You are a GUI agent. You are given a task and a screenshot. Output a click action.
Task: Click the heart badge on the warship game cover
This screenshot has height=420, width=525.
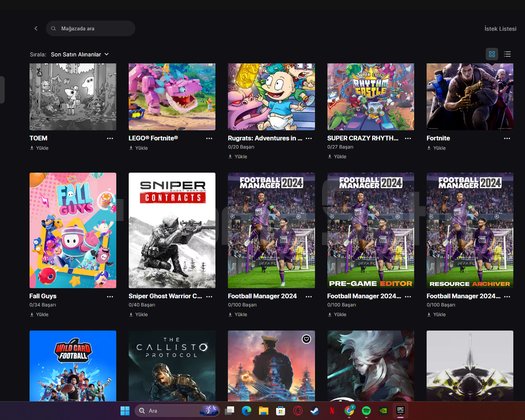(306, 339)
